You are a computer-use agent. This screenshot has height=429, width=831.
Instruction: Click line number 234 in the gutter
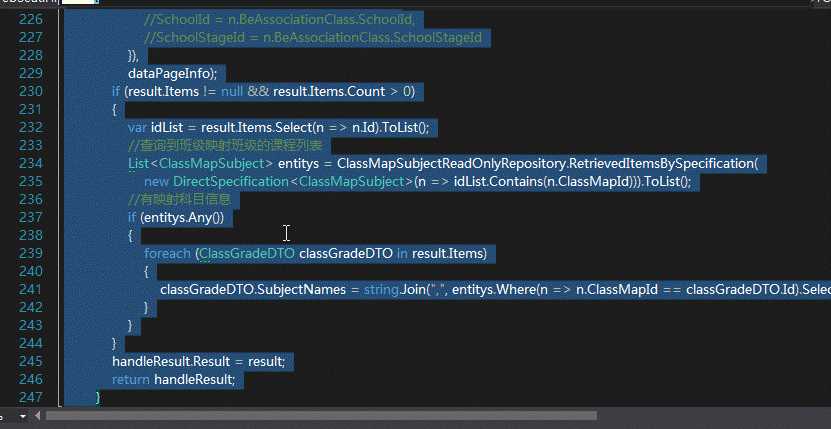30,163
